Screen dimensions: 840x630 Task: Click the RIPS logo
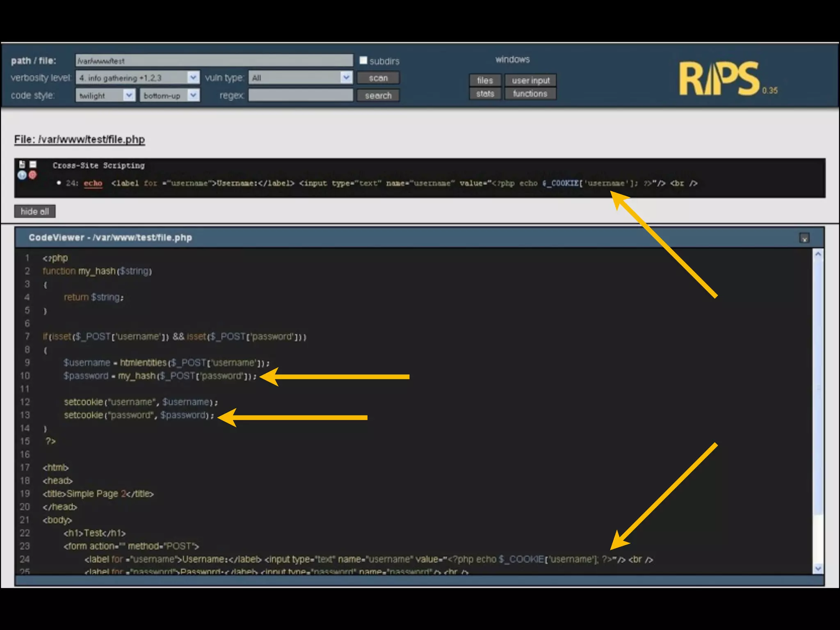[x=719, y=79]
